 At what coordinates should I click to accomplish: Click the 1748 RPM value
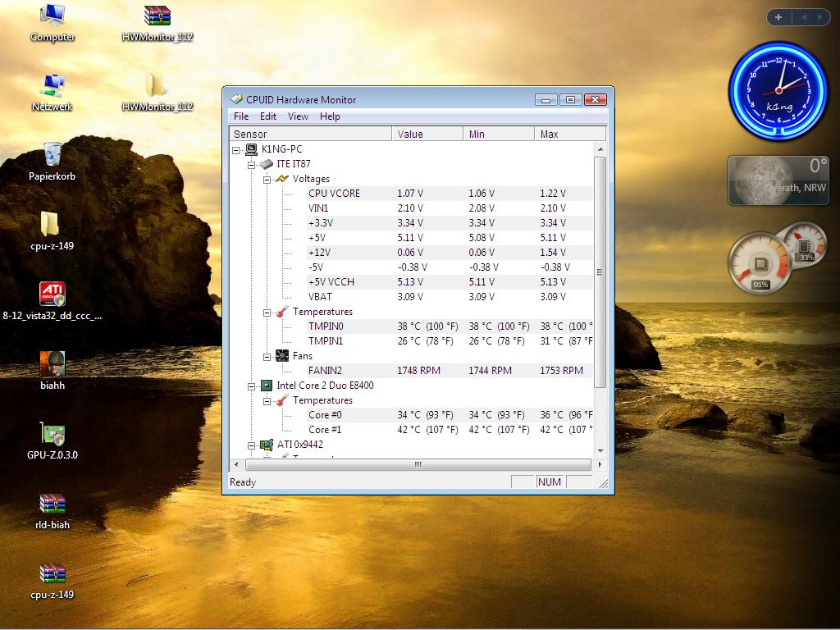point(419,371)
